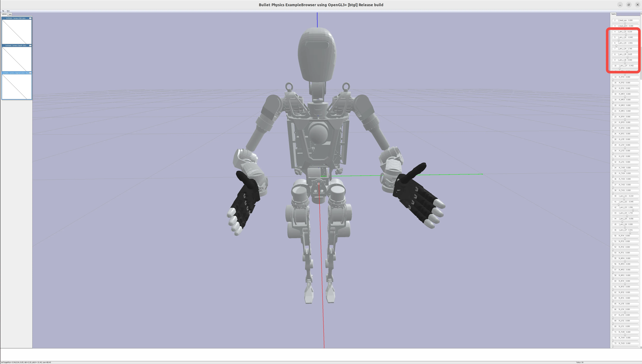The image size is (642, 364).
Task: Click the J_arm_r_01 slider handle
Action: click(x=626, y=35)
